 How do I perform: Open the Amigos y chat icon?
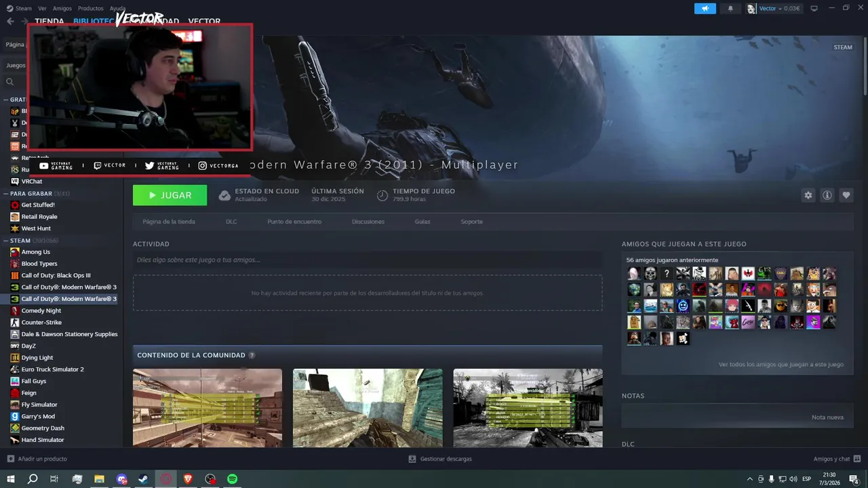[x=857, y=459]
